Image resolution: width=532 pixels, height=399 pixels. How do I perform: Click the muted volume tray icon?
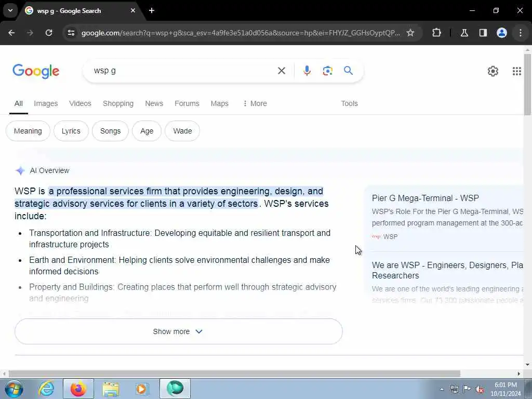click(480, 389)
